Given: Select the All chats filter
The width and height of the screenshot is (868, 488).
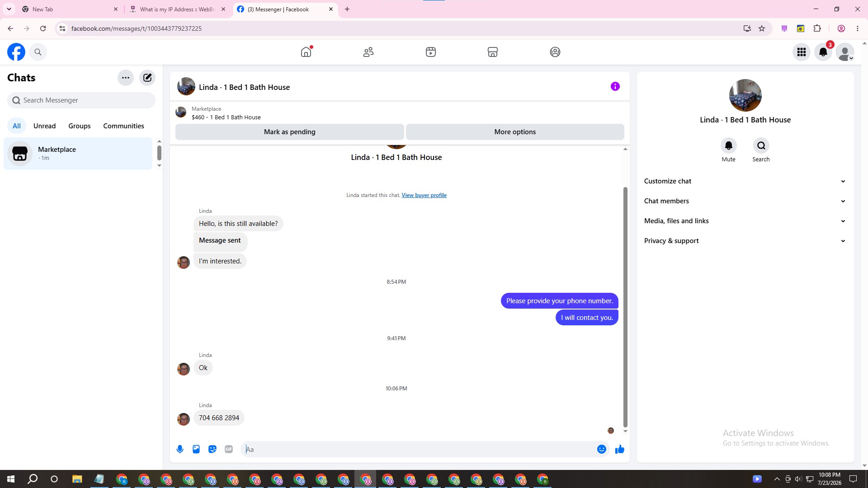Looking at the screenshot, I should point(17,126).
